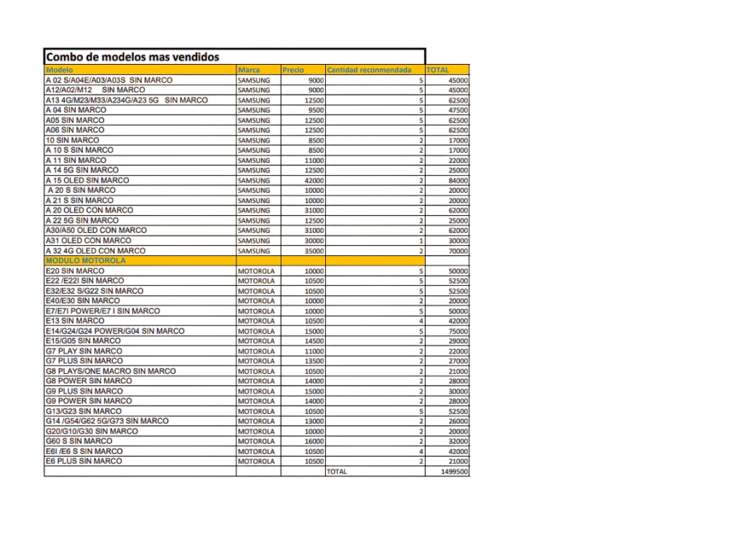This screenshot has height=560, width=745.
Task: Click the TOTAL column header
Action: click(438, 70)
